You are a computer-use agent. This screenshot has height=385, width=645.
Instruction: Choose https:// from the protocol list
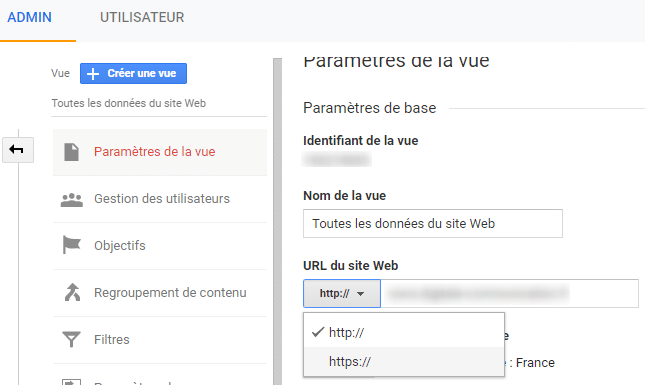(404, 362)
